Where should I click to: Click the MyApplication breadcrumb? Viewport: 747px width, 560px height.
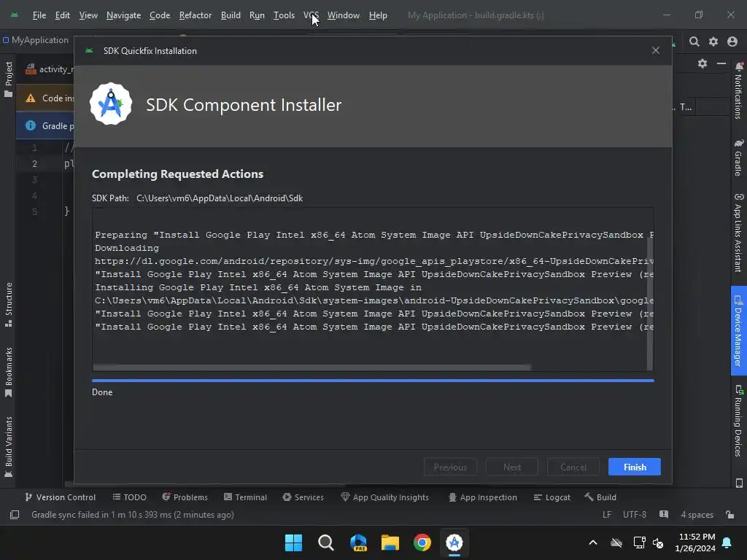36,40
